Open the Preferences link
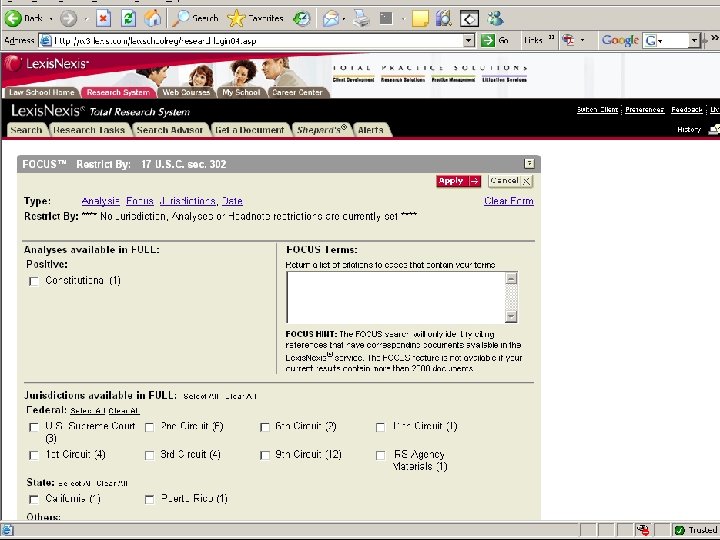 tap(645, 109)
